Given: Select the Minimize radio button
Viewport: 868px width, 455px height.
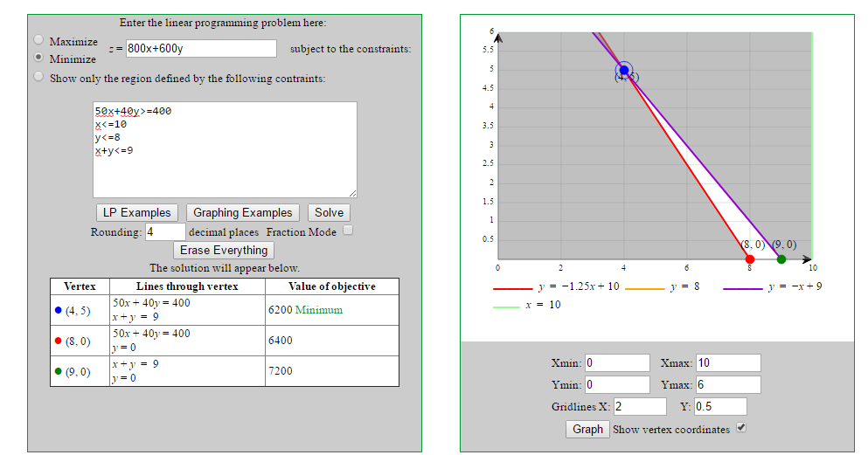Looking at the screenshot, I should [x=38, y=58].
